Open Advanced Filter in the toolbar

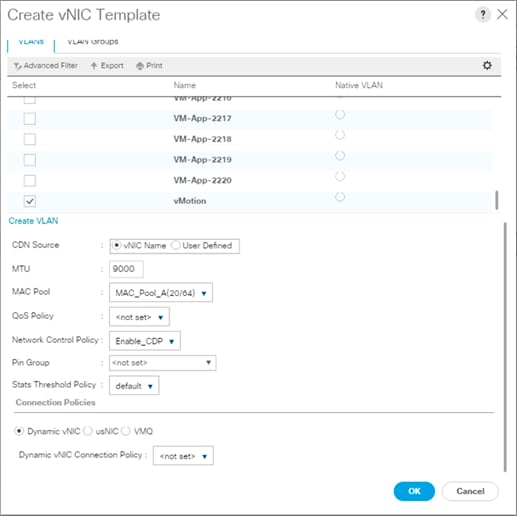(x=46, y=66)
